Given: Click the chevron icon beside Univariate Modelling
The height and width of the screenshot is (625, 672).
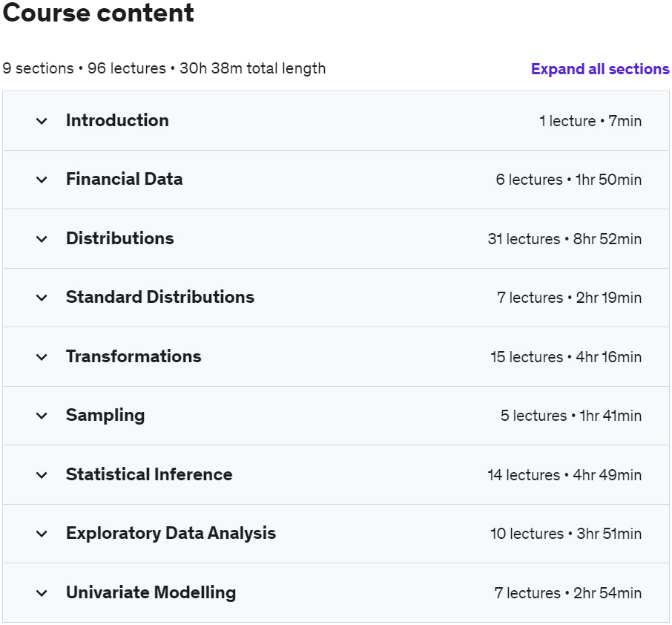Looking at the screenshot, I should [42, 593].
